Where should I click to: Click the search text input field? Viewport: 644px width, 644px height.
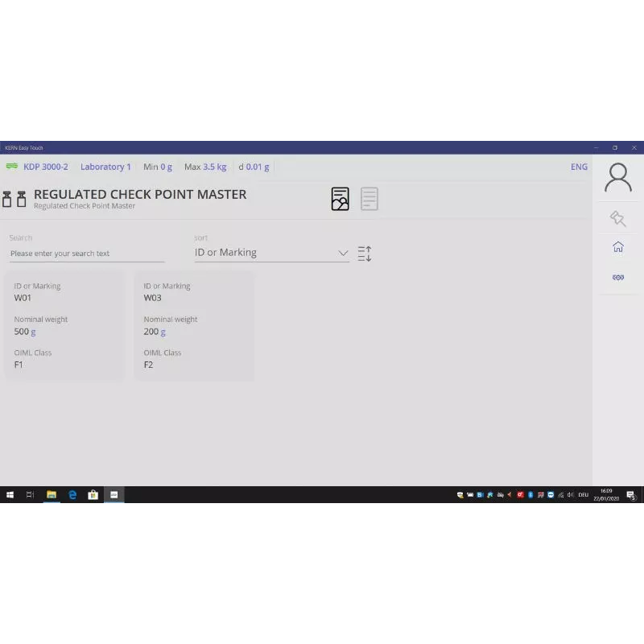[x=86, y=254]
